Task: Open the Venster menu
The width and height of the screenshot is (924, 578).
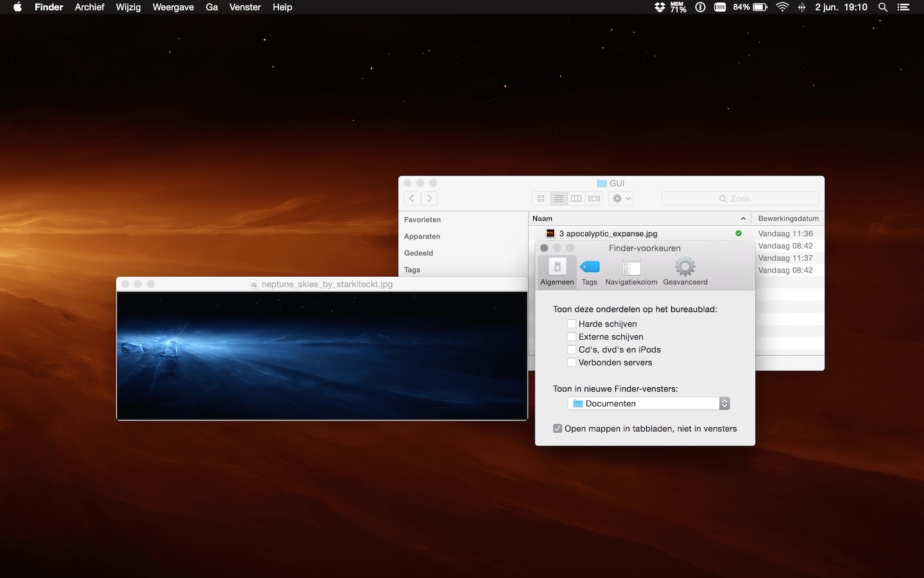Action: pyautogui.click(x=245, y=7)
